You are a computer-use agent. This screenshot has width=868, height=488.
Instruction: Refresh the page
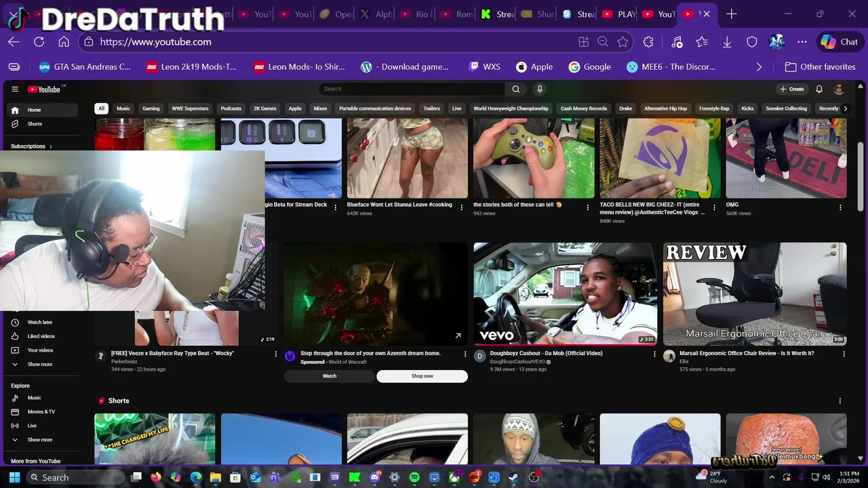39,42
